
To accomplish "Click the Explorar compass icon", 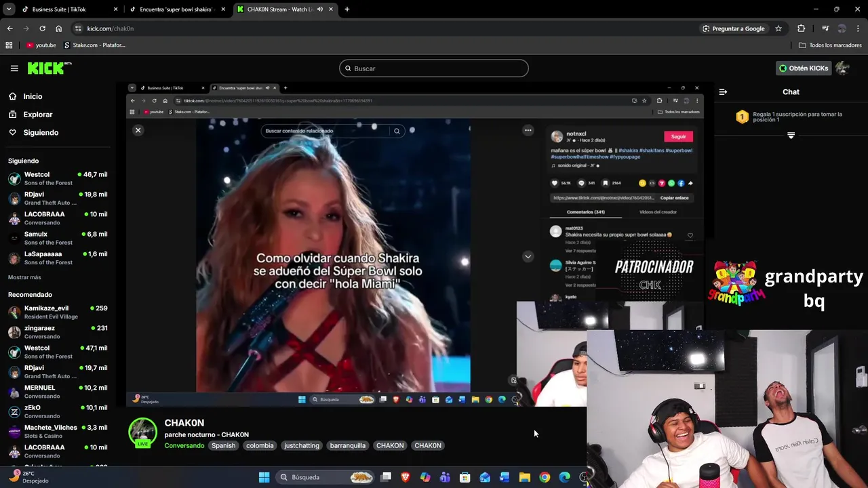I will pyautogui.click(x=13, y=115).
